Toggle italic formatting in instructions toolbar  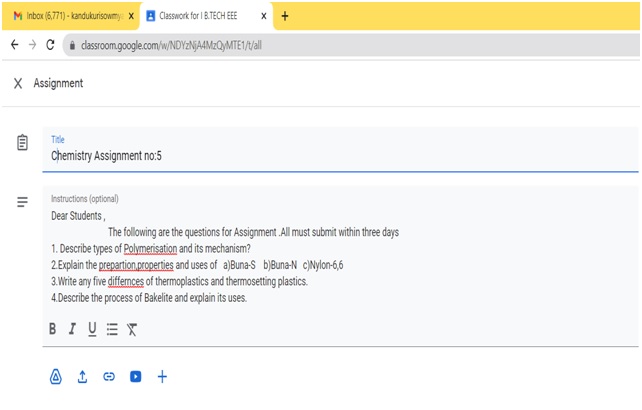pyautogui.click(x=73, y=329)
